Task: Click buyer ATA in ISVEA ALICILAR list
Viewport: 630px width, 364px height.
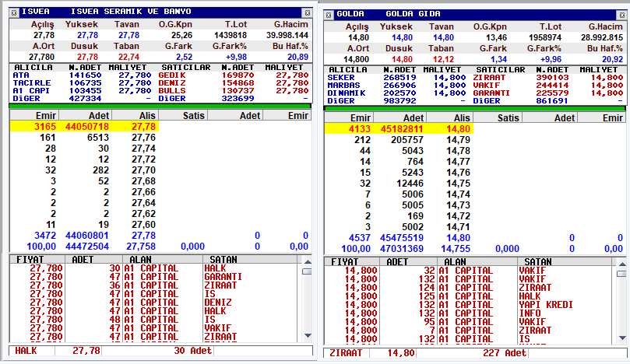Action: coord(21,75)
